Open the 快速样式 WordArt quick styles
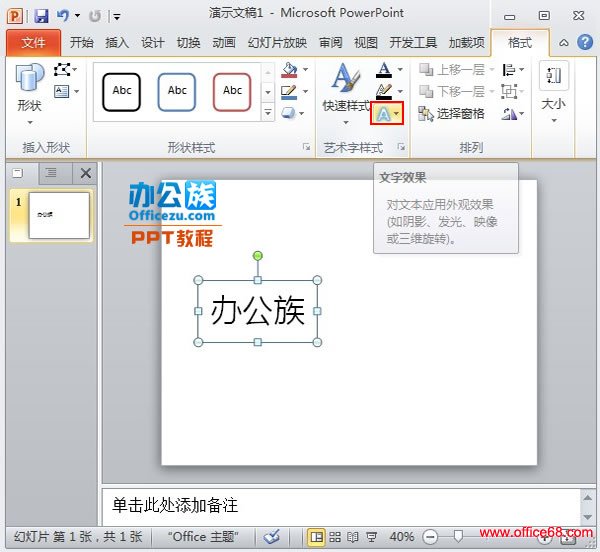 [x=346, y=94]
